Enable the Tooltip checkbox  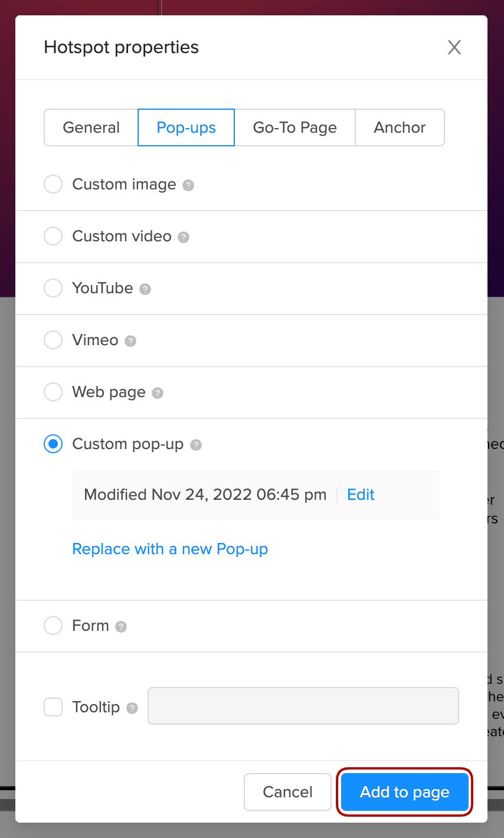(x=53, y=707)
